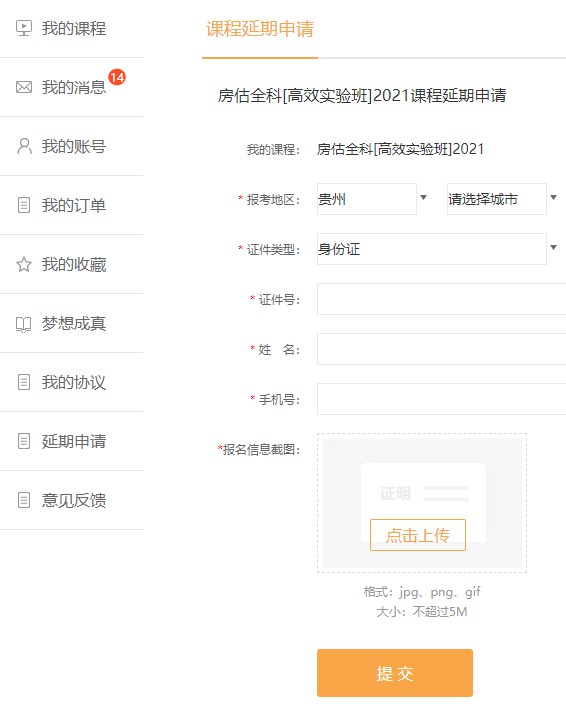Image resolution: width=566 pixels, height=711 pixels.
Task: Click the 证件号 input field
Action: (x=441, y=299)
